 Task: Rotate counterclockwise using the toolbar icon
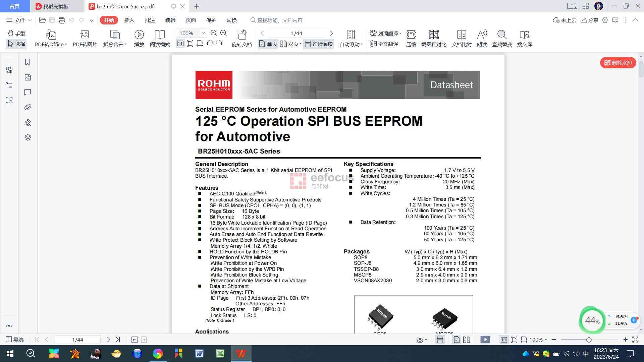[x=210, y=44]
